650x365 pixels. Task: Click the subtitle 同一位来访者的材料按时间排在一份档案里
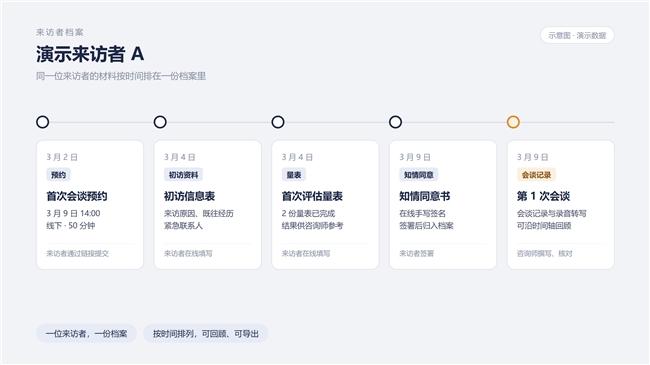[121, 76]
